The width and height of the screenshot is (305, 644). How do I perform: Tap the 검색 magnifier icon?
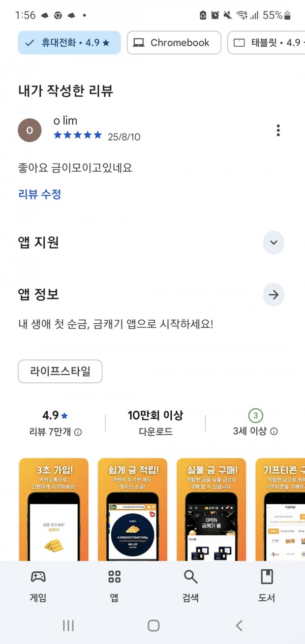(x=191, y=576)
